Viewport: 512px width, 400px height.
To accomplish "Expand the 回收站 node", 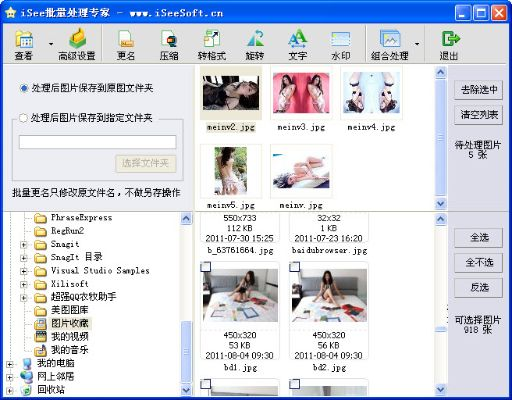I will click(10, 391).
